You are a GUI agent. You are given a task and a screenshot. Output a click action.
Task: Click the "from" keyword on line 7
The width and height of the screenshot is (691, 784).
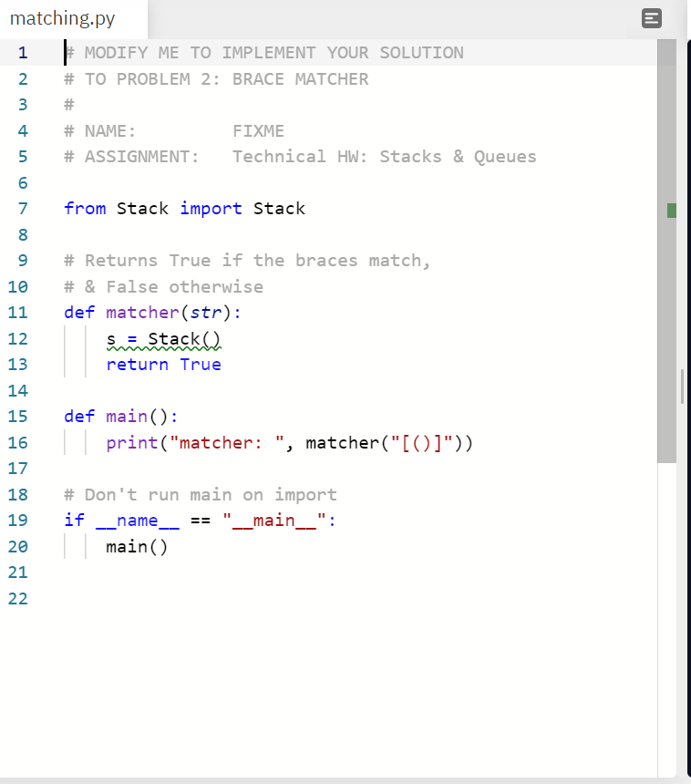pyautogui.click(x=85, y=209)
